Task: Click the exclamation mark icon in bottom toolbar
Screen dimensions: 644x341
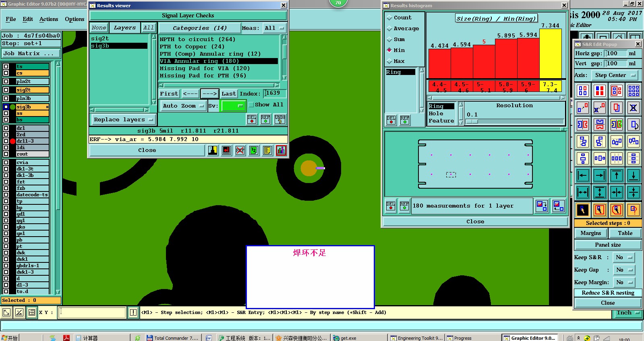Action: coord(133,312)
